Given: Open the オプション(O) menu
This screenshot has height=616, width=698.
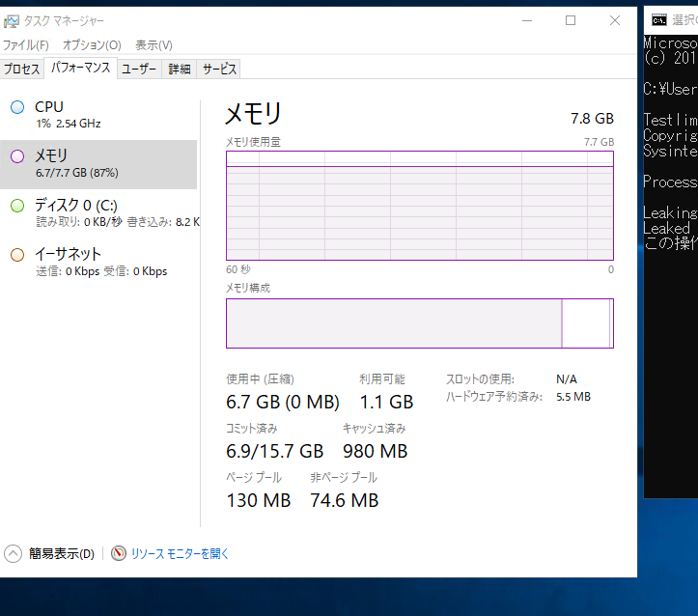Looking at the screenshot, I should click(92, 45).
